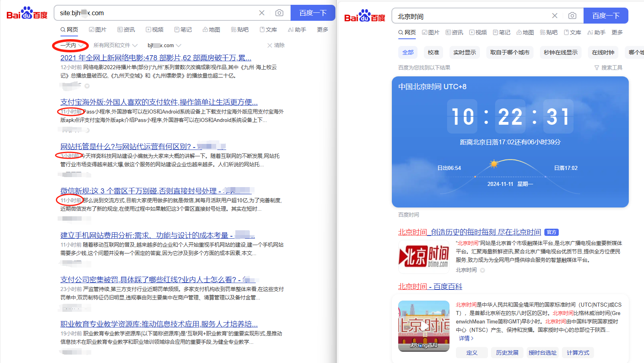644x363 pixels.
Task: Select 在线时钟 filter chip
Action: point(603,52)
